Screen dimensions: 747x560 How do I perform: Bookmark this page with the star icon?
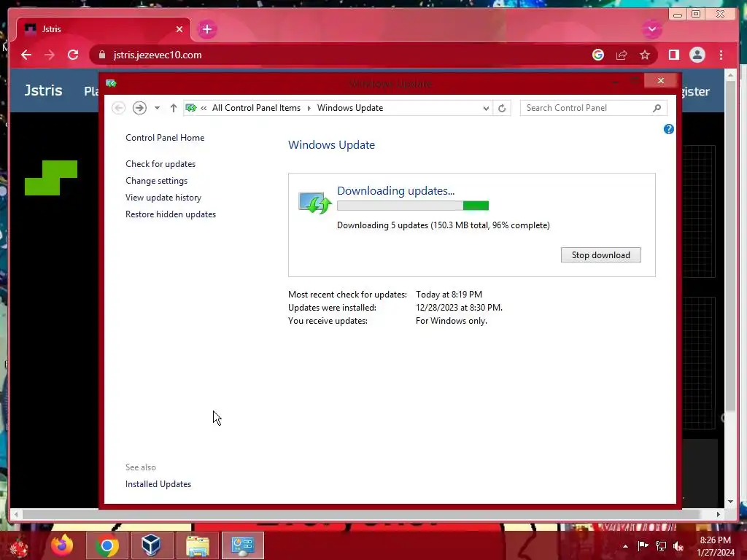[645, 55]
